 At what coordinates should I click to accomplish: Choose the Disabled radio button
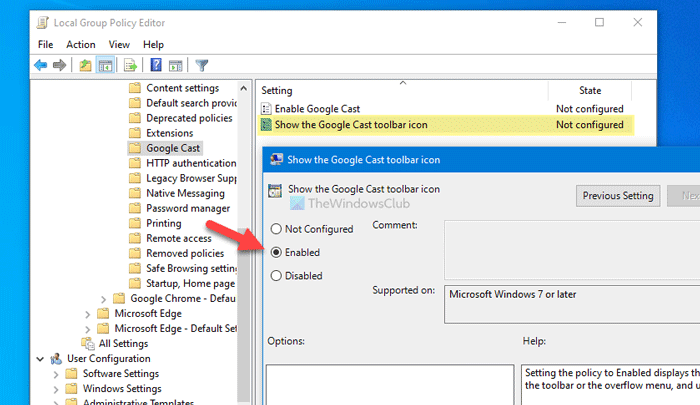pyautogui.click(x=275, y=277)
